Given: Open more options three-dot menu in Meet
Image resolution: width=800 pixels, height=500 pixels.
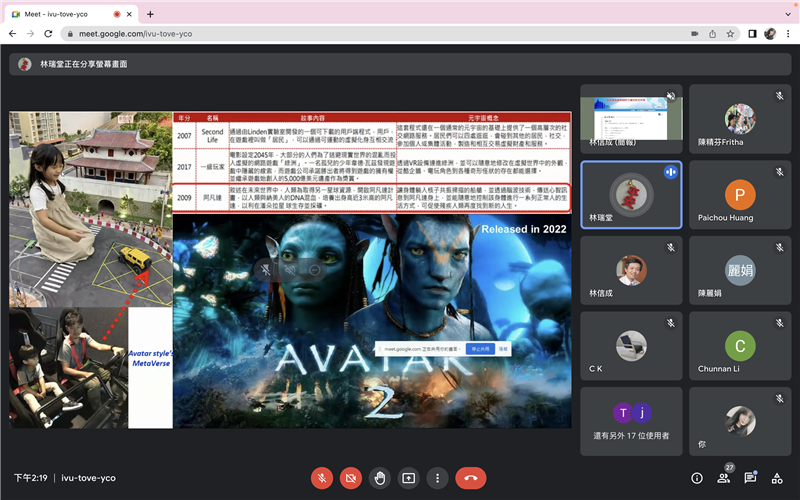Looking at the screenshot, I should point(436,478).
